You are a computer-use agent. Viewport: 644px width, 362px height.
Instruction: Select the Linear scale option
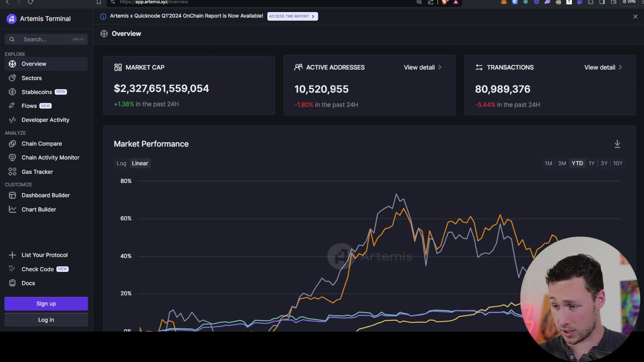coord(140,163)
